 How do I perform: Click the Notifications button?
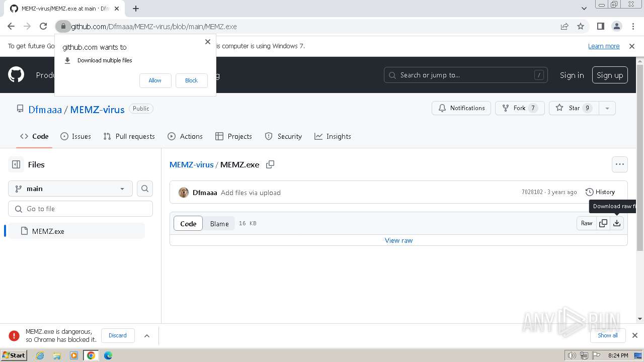pyautogui.click(x=461, y=108)
